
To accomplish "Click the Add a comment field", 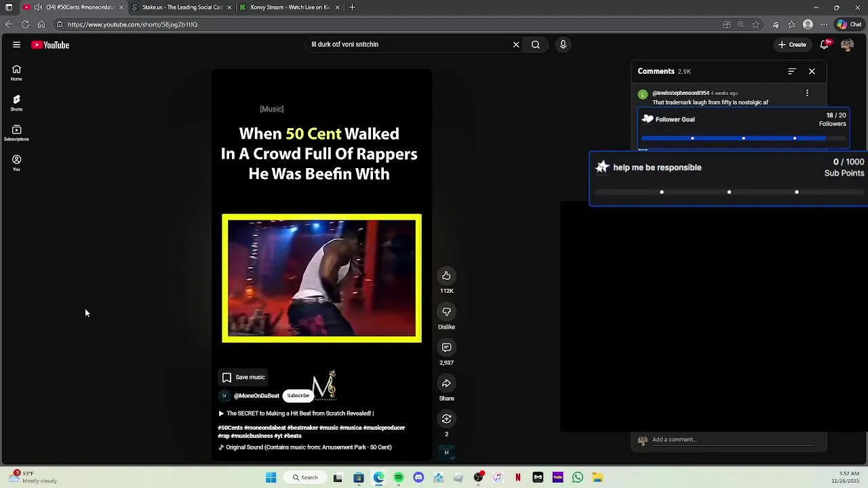I will click(x=732, y=440).
